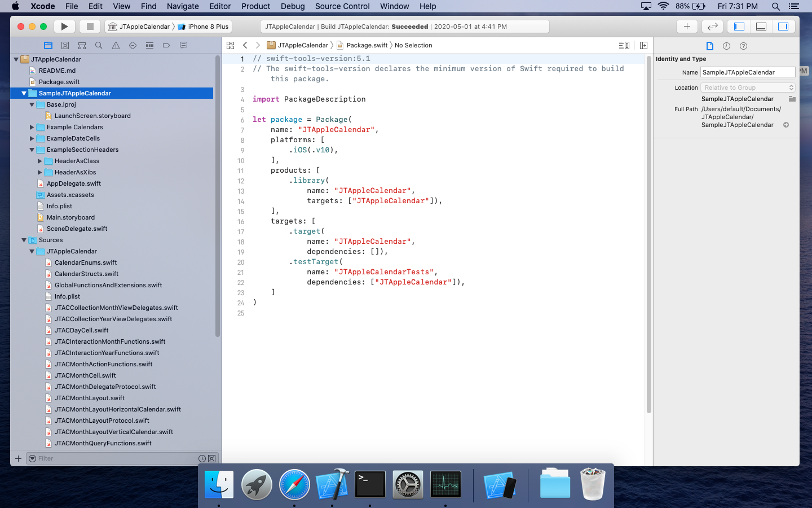Collapse the JTAppleCalendar root project

(16, 59)
